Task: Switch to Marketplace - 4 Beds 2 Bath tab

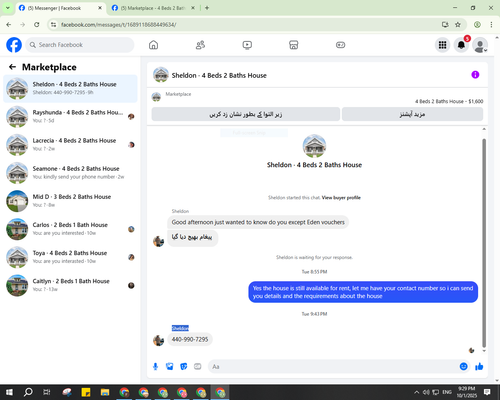Action: [153, 8]
